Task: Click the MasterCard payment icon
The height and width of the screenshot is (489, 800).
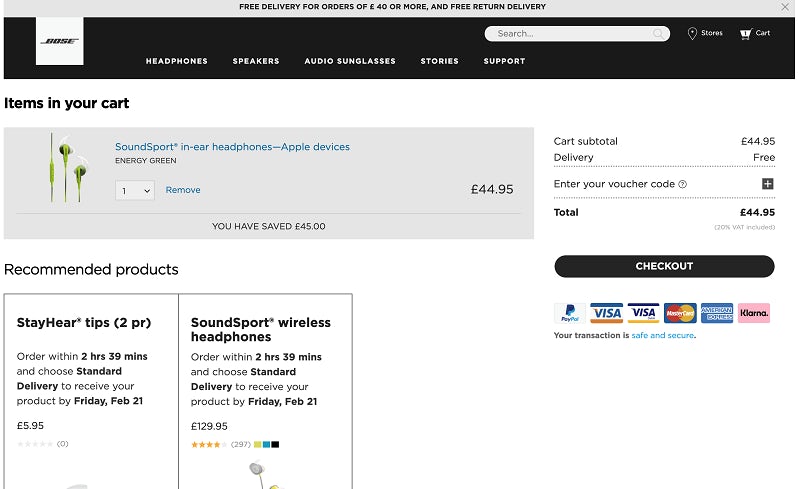Action: pos(680,313)
